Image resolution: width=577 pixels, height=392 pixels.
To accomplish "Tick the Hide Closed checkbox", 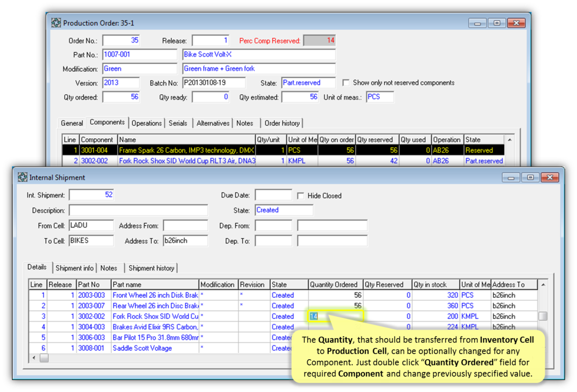I will 301,196.
